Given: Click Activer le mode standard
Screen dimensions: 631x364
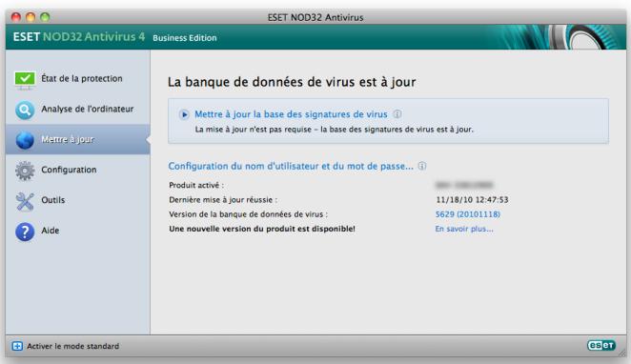Looking at the screenshot, I should [x=72, y=346].
